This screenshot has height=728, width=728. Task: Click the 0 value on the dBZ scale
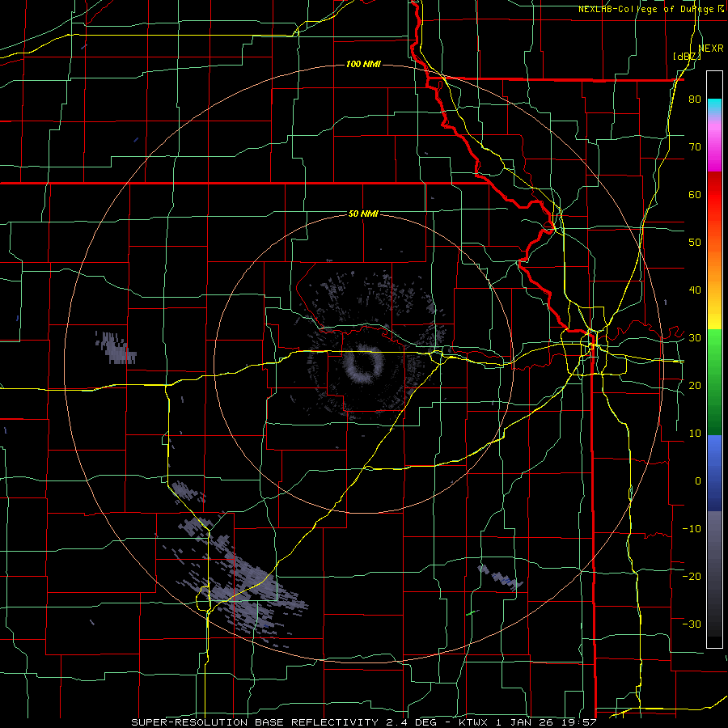(698, 481)
